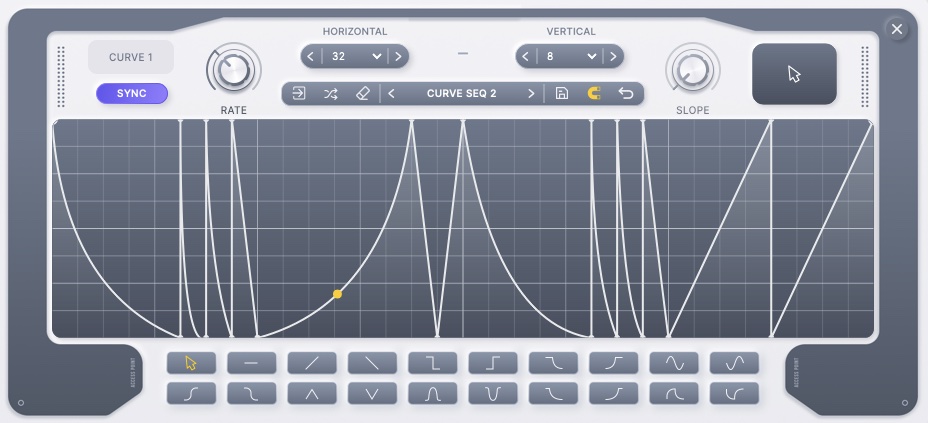
Task: Toggle the SYNC button
Action: [132, 94]
